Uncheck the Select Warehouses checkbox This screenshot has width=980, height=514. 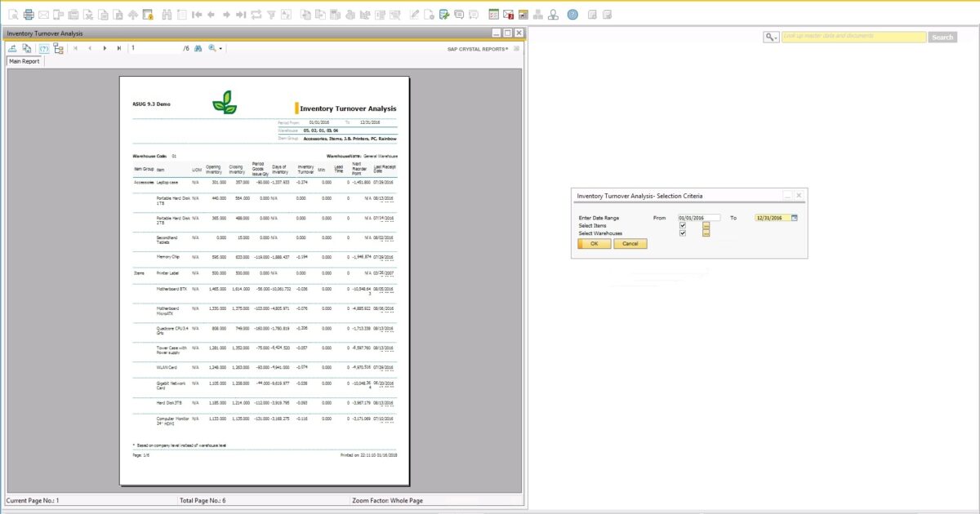(x=682, y=234)
